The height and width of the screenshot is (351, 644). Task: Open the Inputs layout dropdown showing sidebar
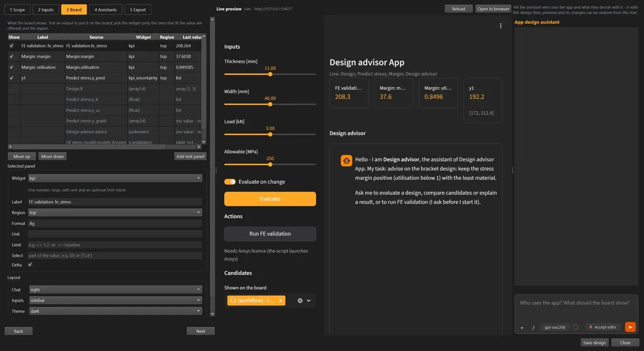115,300
